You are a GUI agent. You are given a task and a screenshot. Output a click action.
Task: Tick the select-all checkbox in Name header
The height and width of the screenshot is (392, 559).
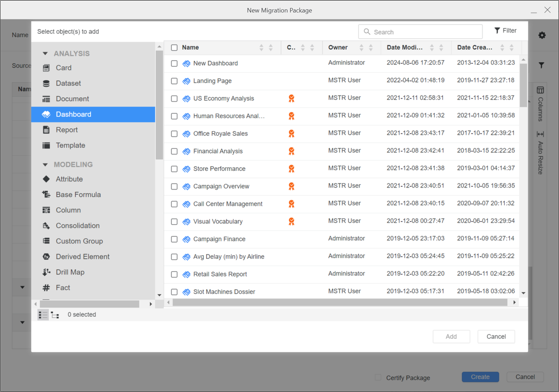click(x=174, y=48)
